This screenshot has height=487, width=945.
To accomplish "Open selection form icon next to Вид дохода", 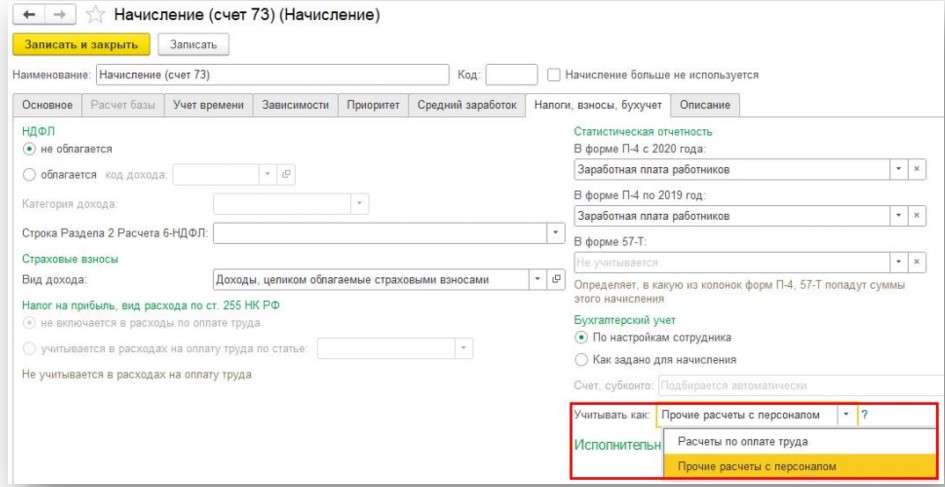I will tap(558, 280).
